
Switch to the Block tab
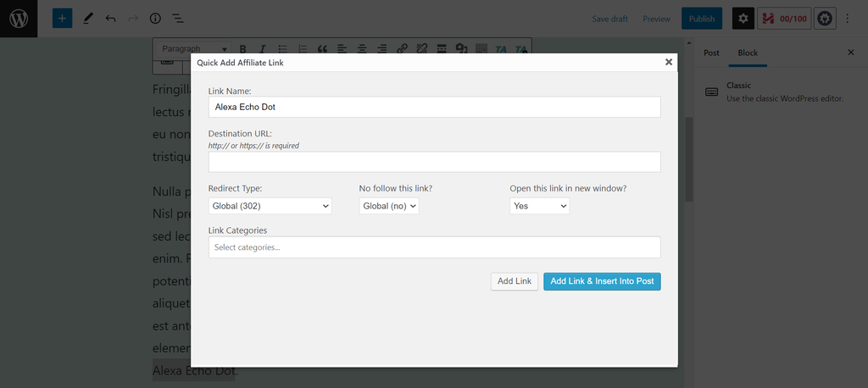(x=747, y=53)
